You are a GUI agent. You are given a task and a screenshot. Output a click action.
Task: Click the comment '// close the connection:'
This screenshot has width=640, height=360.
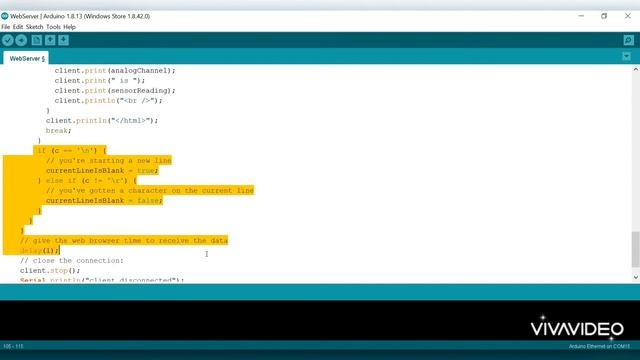[x=71, y=260]
